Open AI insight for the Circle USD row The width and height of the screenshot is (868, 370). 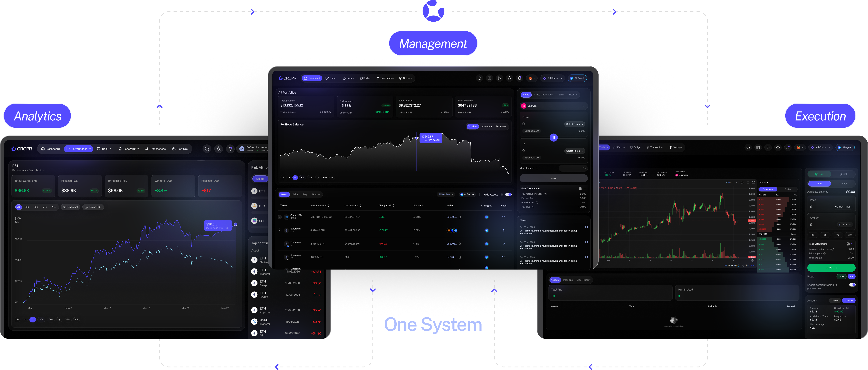(487, 217)
